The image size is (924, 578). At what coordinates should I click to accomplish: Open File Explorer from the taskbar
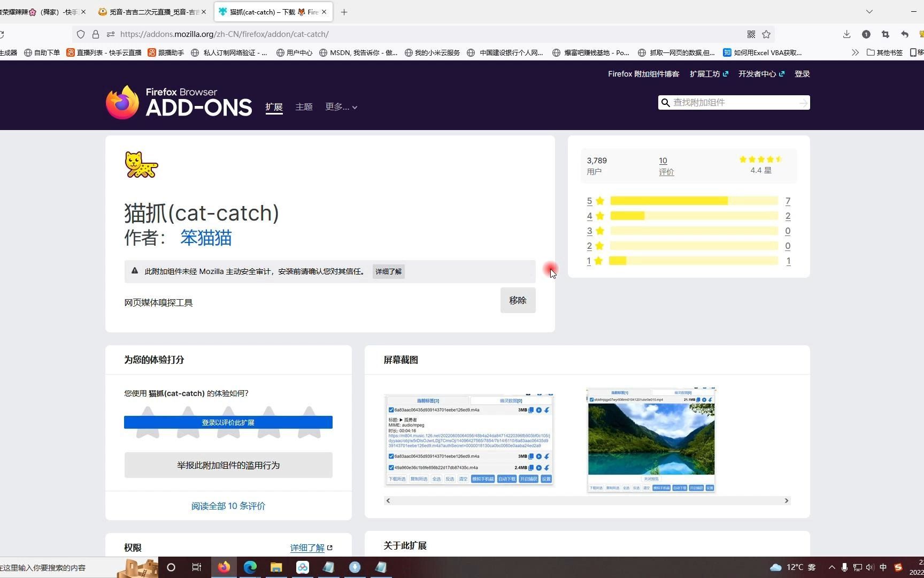[x=276, y=567]
